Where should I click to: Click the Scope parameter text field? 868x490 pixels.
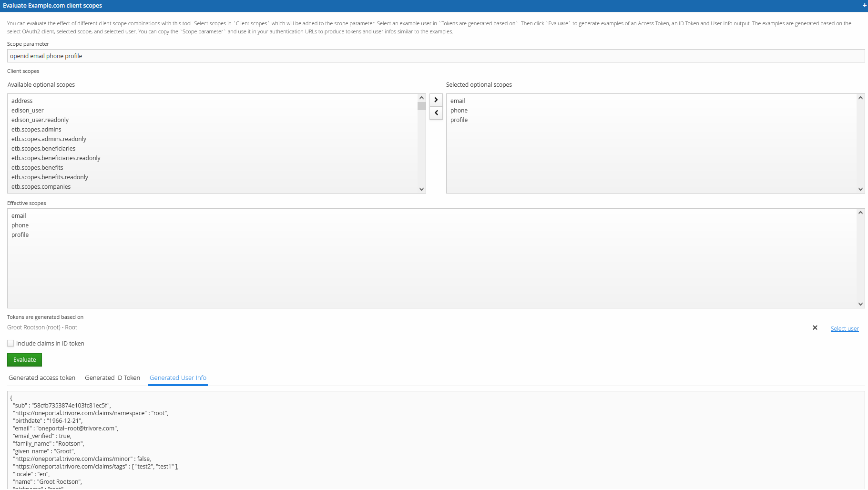436,56
